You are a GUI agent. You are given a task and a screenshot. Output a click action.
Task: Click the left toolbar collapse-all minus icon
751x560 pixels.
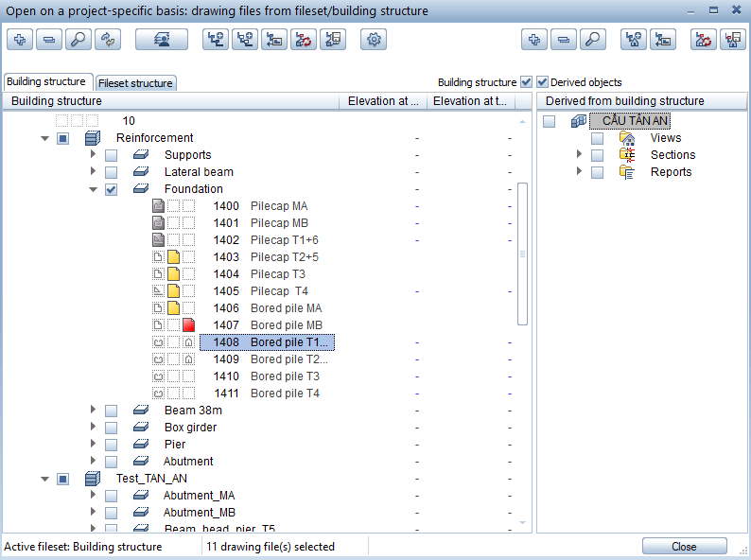point(49,40)
